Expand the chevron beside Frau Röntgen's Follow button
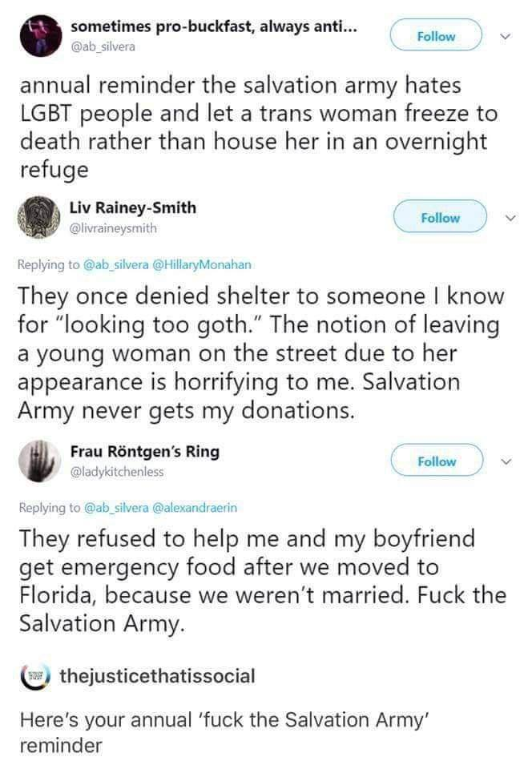 (507, 461)
